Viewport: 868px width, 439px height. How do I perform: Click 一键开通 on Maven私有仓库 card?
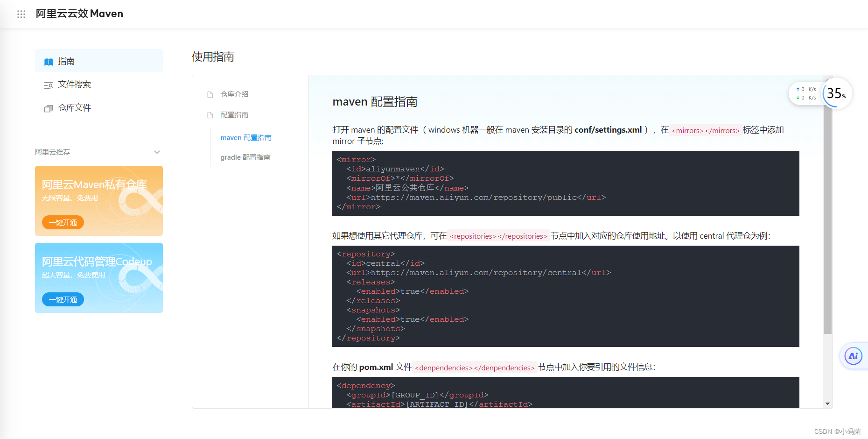(63, 222)
